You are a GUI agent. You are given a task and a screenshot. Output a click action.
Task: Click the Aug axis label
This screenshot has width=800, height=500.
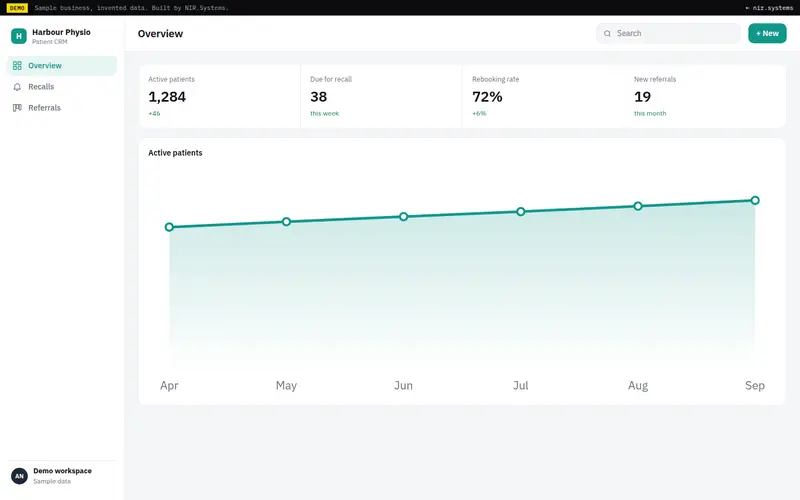(638, 385)
